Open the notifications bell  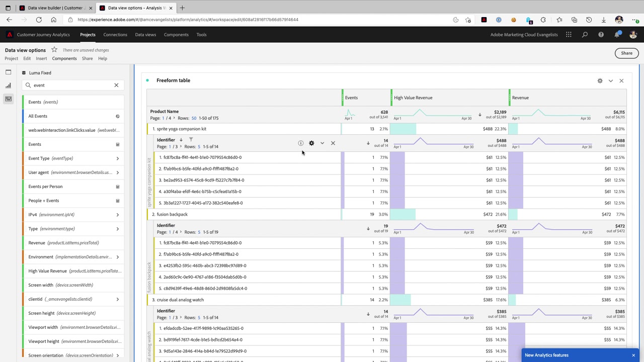(617, 35)
